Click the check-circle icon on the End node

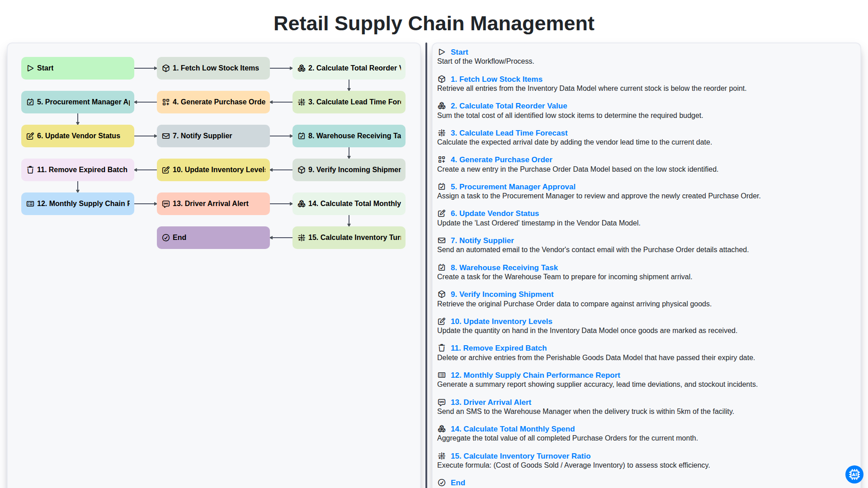(166, 238)
